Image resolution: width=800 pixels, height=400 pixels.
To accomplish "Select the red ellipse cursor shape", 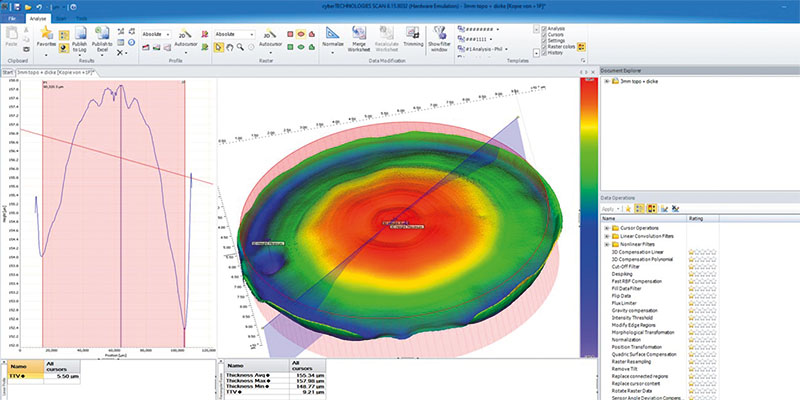I will pos(301,34).
